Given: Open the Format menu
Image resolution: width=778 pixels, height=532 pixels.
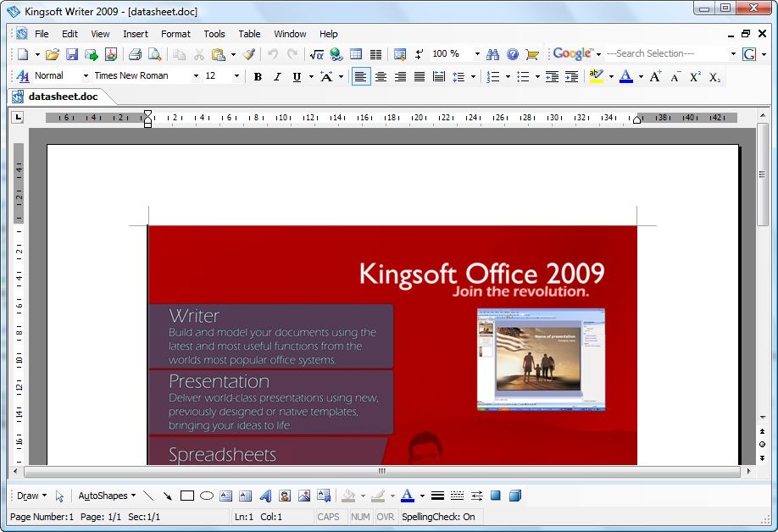Looking at the screenshot, I should tap(175, 34).
